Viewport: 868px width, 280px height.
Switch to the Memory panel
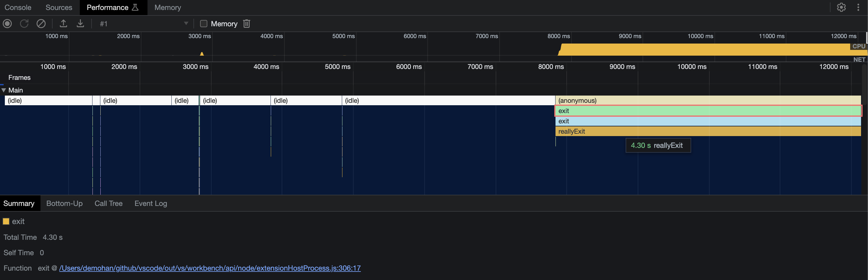[x=167, y=7]
